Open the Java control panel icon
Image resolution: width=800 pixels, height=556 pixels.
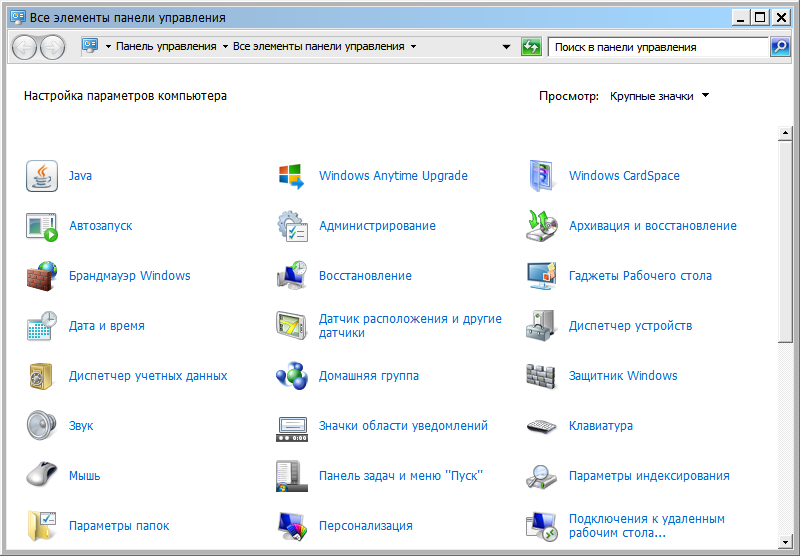coord(42,176)
